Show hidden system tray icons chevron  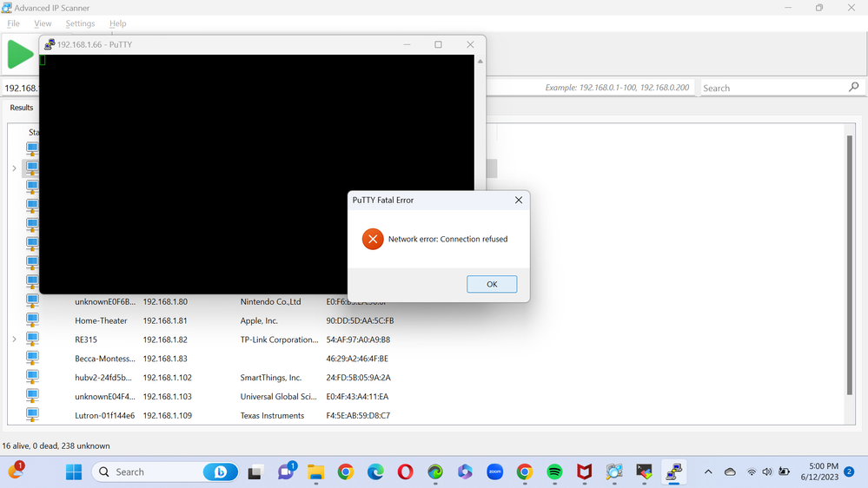coord(708,472)
